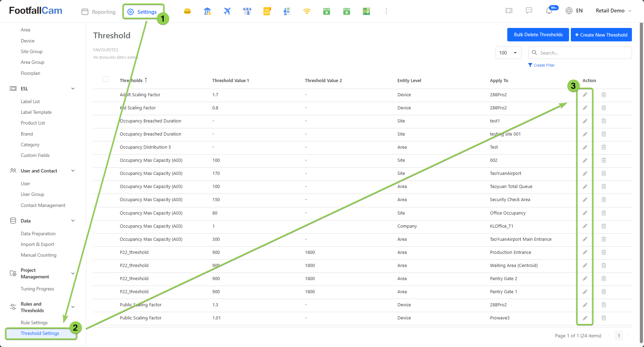This screenshot has width=644, height=347.
Task: Click the yellow Wi-Fi icon
Action: (307, 11)
